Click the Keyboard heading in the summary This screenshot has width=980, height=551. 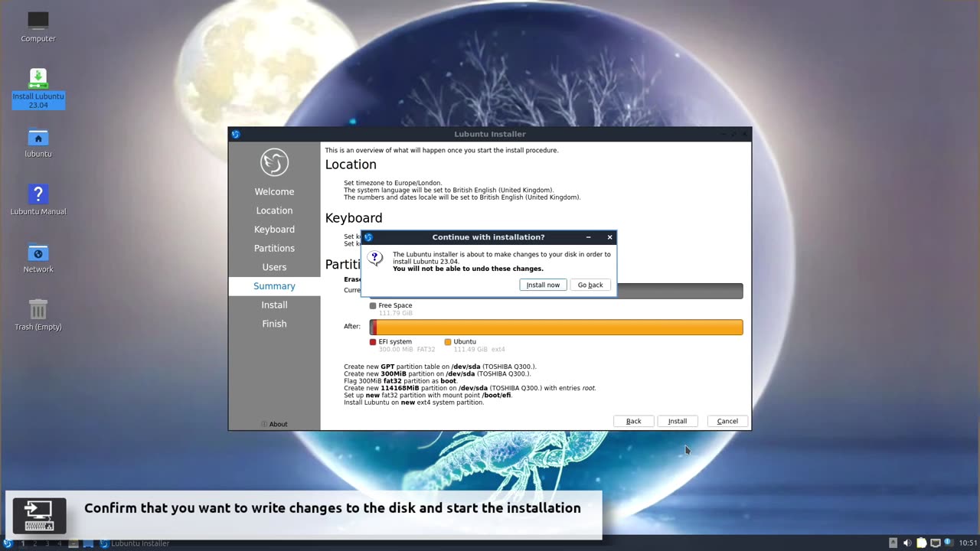coord(354,218)
